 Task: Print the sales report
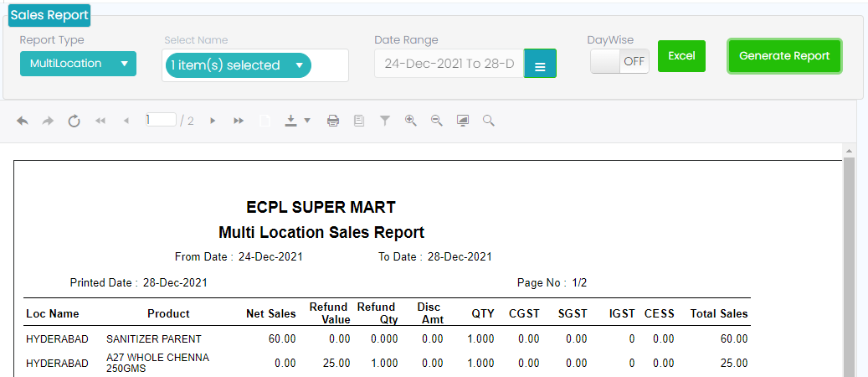[333, 121]
